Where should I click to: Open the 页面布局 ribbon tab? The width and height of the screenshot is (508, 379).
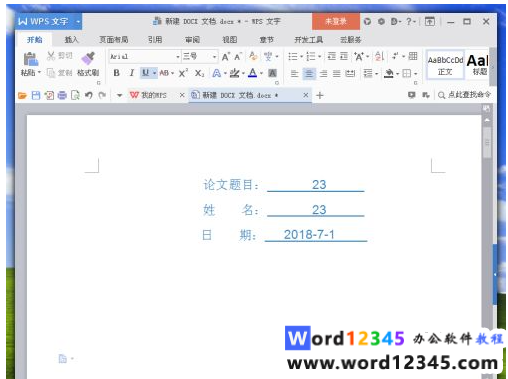114,40
